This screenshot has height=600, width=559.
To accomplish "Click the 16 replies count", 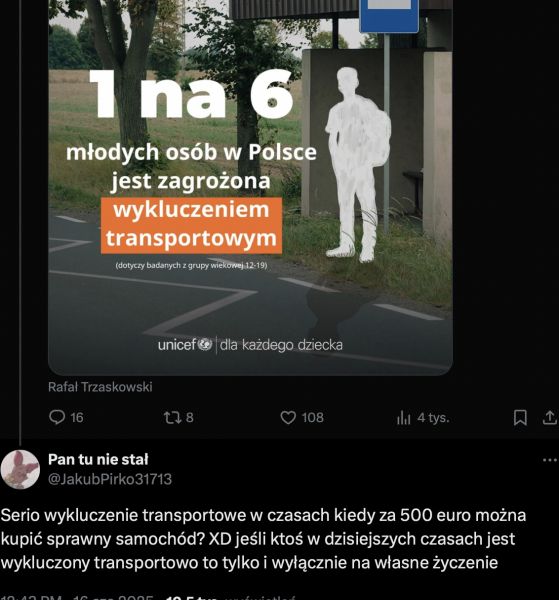I will [77, 417].
